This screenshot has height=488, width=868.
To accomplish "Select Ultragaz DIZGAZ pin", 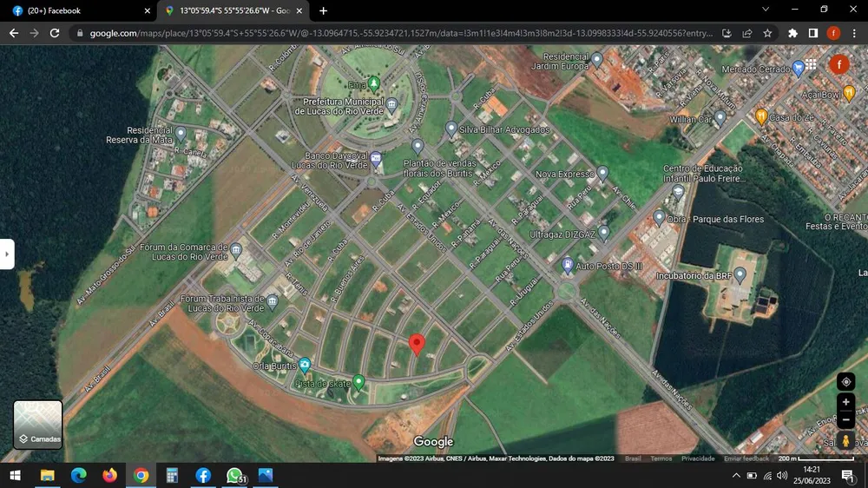I will (604, 233).
